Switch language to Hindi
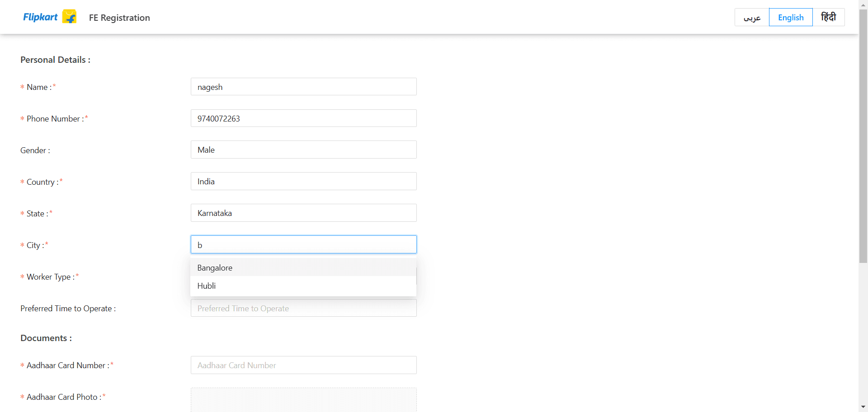 (828, 17)
